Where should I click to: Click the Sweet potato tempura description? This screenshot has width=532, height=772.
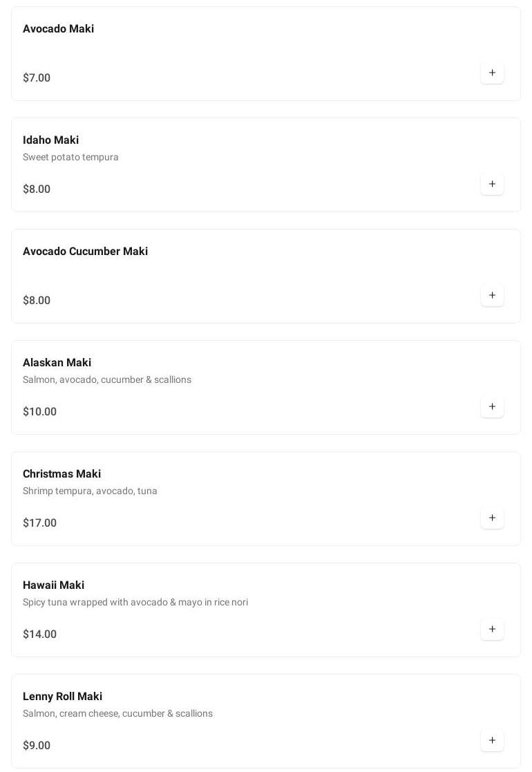pyautogui.click(x=70, y=157)
